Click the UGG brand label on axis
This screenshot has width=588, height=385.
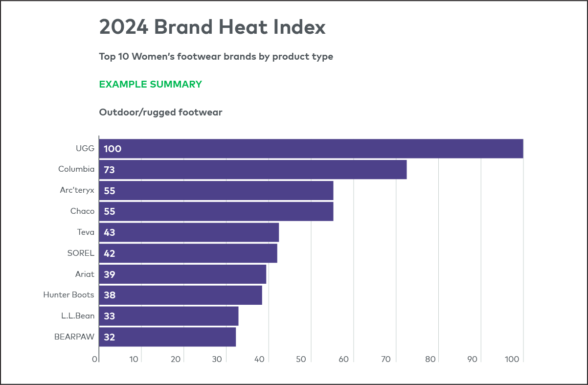pos(86,149)
